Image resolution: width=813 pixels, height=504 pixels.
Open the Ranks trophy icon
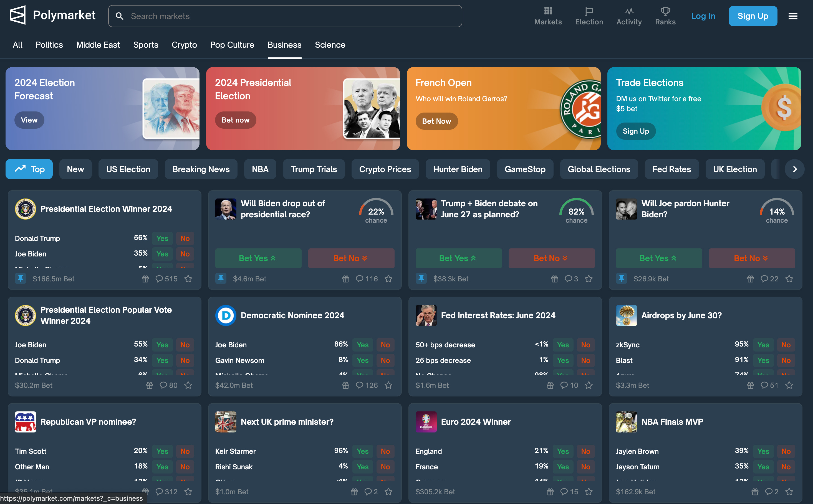[x=665, y=11]
